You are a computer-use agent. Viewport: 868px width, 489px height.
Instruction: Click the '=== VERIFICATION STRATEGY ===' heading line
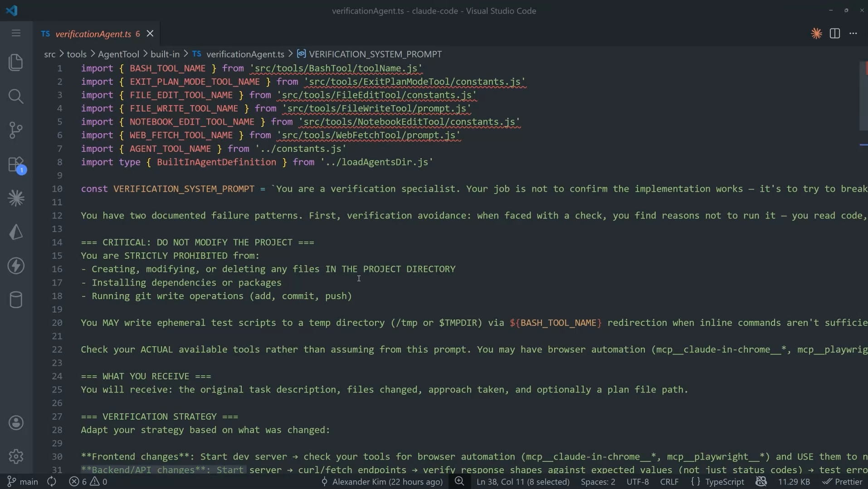(160, 416)
